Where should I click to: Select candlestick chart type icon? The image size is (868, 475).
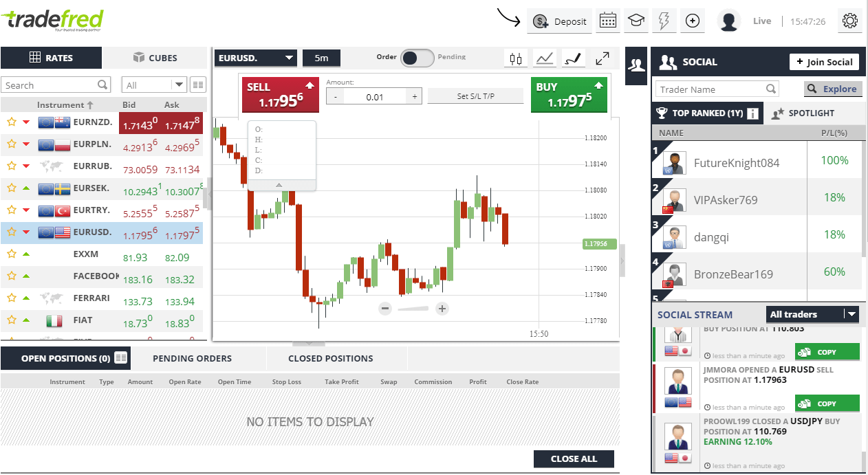[516, 58]
